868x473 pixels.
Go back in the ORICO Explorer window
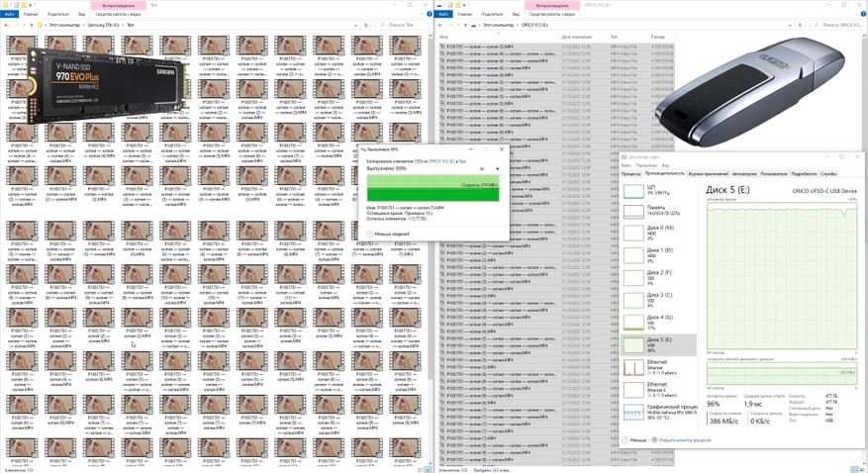point(441,25)
